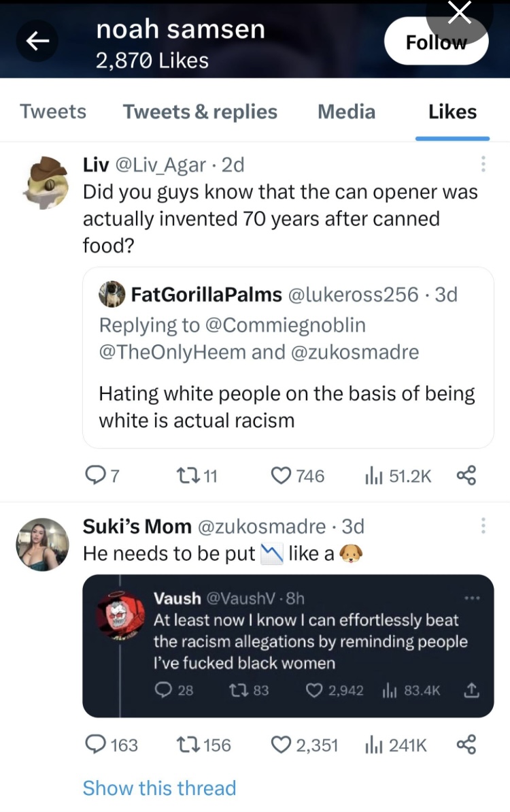Switch to the Tweets tab
The height and width of the screenshot is (812, 510).
(x=53, y=112)
